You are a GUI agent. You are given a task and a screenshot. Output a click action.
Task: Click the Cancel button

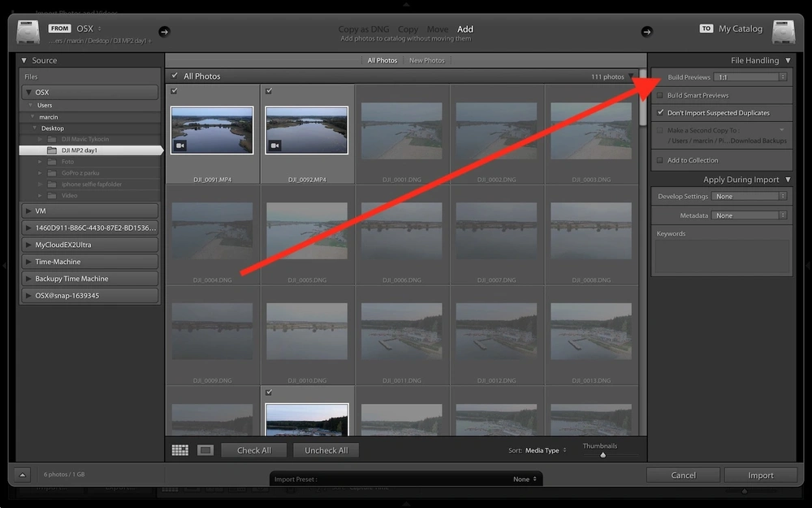pyautogui.click(x=683, y=475)
